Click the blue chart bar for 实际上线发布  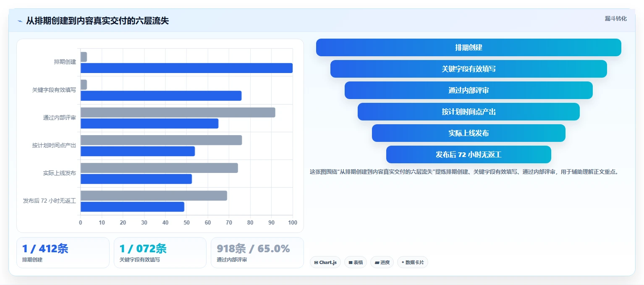[x=136, y=179]
